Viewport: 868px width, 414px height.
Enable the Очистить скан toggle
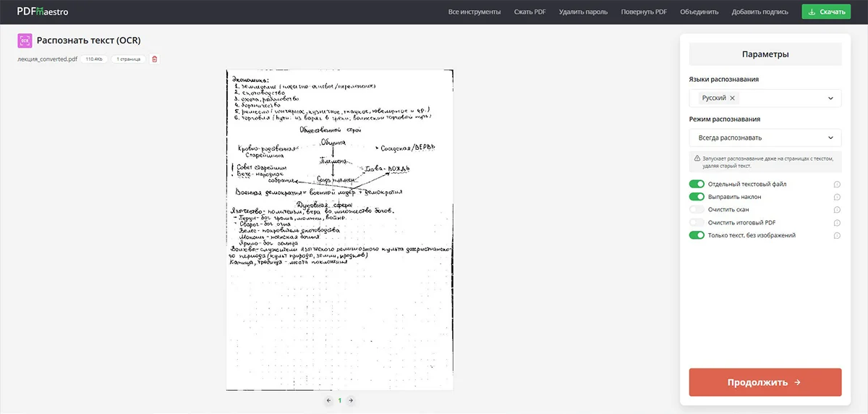697,210
